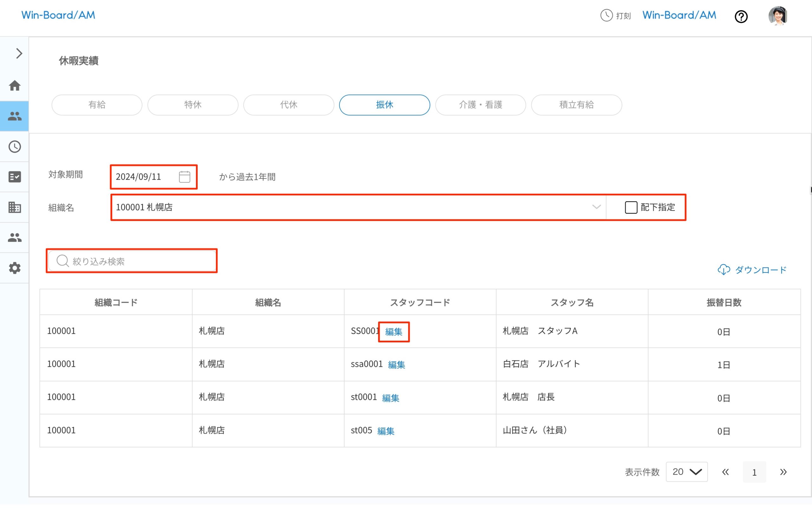Select the 介護・看護 tab
812x516 pixels.
[481, 105]
